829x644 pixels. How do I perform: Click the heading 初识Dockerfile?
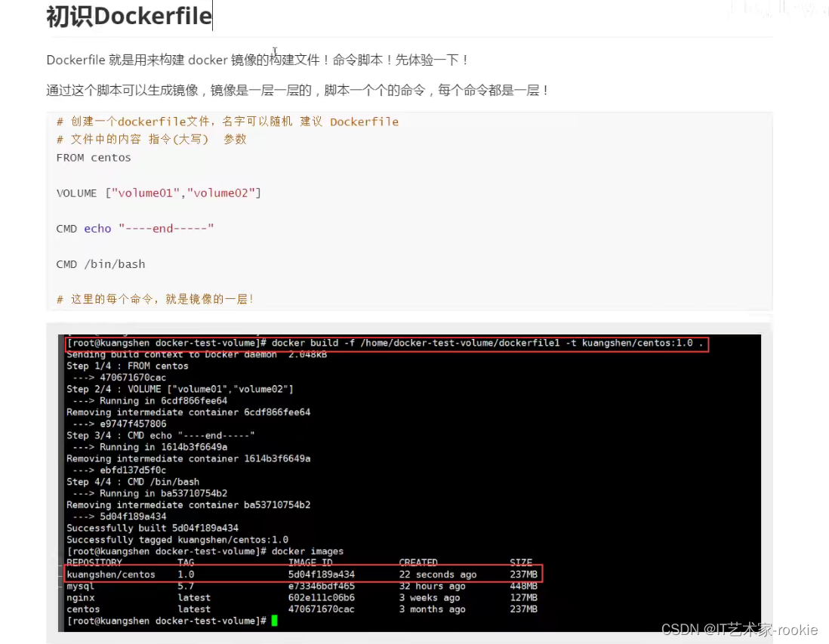129,17
